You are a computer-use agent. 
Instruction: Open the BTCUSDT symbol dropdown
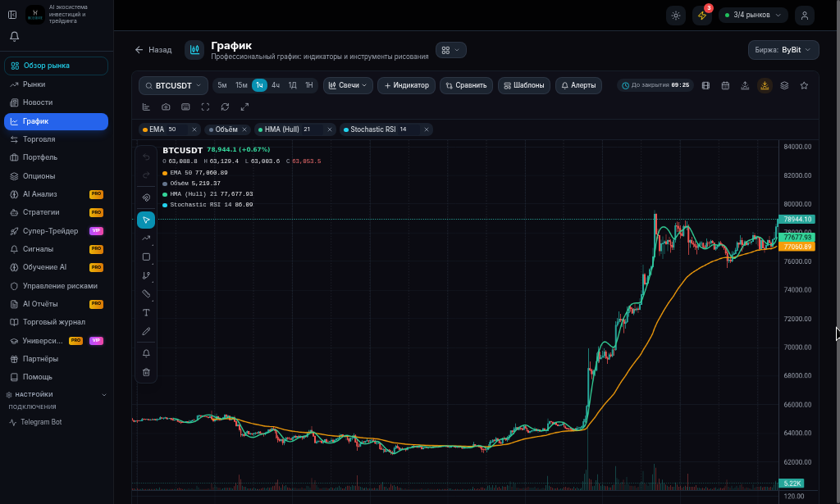[x=174, y=85]
